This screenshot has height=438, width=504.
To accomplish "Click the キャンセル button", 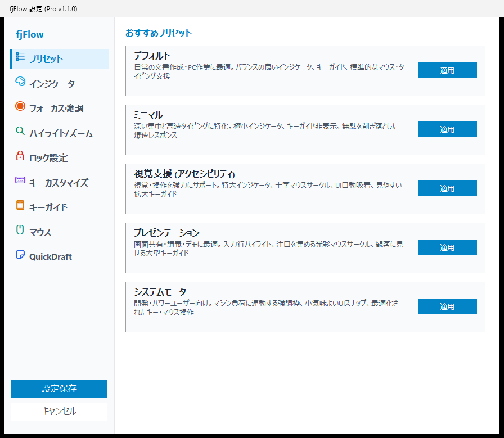I will coord(59,412).
